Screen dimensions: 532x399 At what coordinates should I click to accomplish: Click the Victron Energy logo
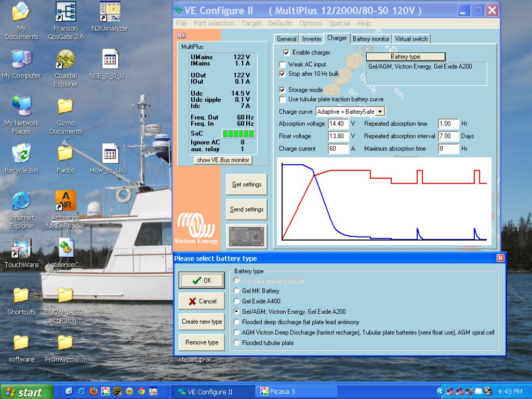[x=196, y=228]
